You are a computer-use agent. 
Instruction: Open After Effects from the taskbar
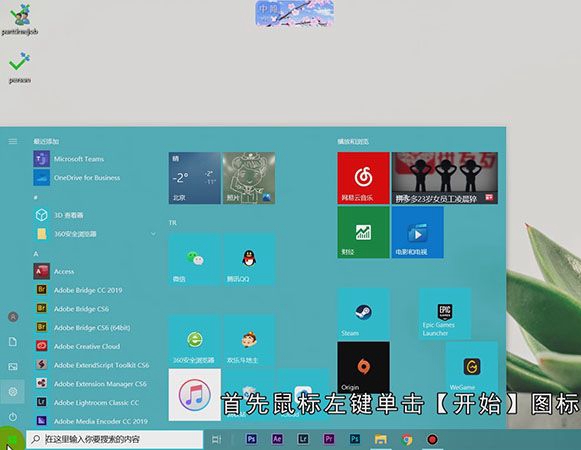277,439
